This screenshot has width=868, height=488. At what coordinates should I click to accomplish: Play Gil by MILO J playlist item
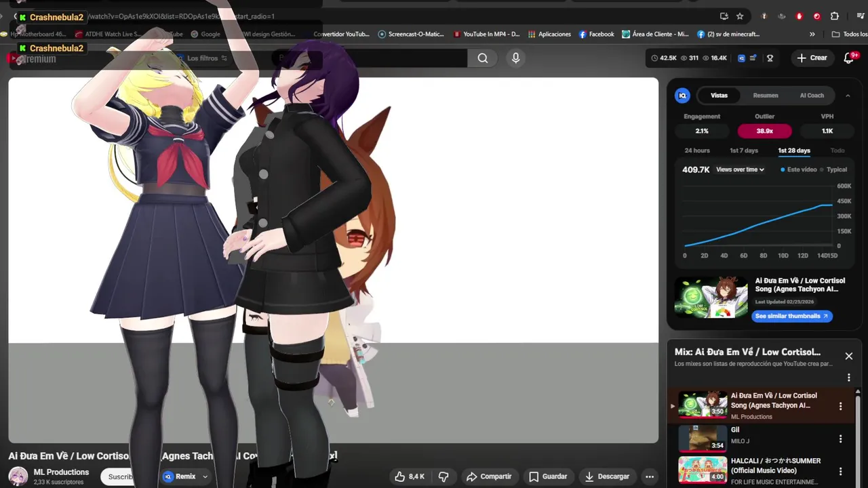(759, 438)
